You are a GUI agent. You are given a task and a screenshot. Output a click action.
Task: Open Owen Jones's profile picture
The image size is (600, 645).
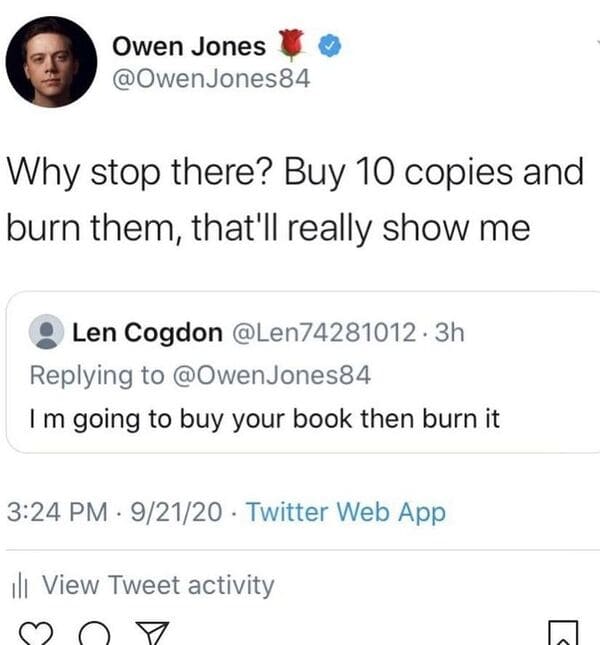(51, 62)
